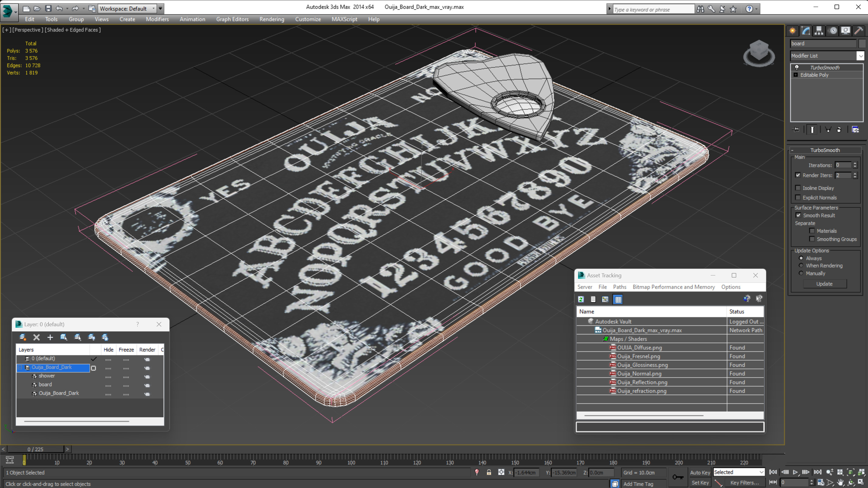The height and width of the screenshot is (488, 868).
Task: Click Configure Modifier Sets icon
Action: pos(855,130)
